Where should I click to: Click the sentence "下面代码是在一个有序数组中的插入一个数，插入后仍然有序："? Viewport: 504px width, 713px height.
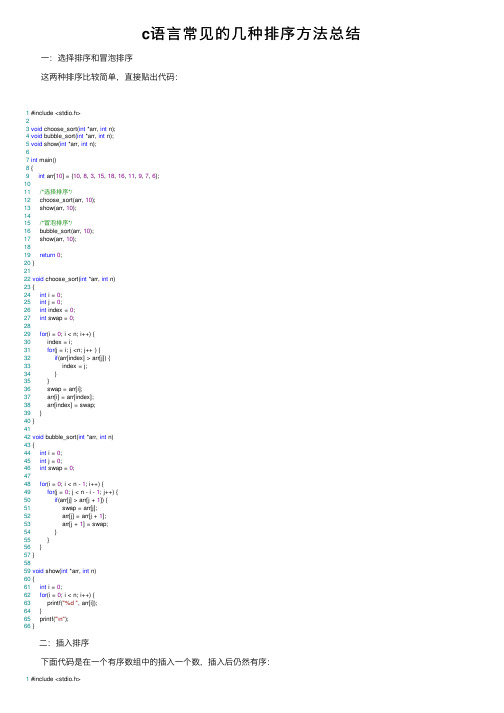tap(155, 662)
